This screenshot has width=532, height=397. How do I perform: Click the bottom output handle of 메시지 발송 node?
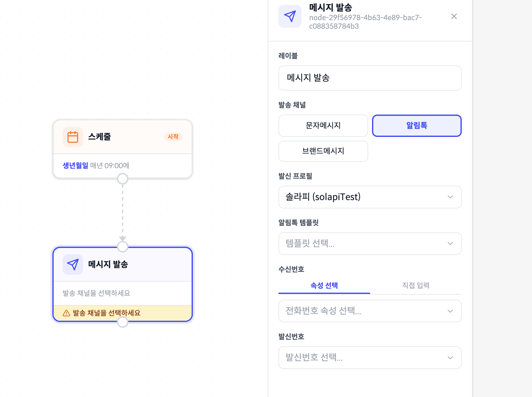pos(123,322)
